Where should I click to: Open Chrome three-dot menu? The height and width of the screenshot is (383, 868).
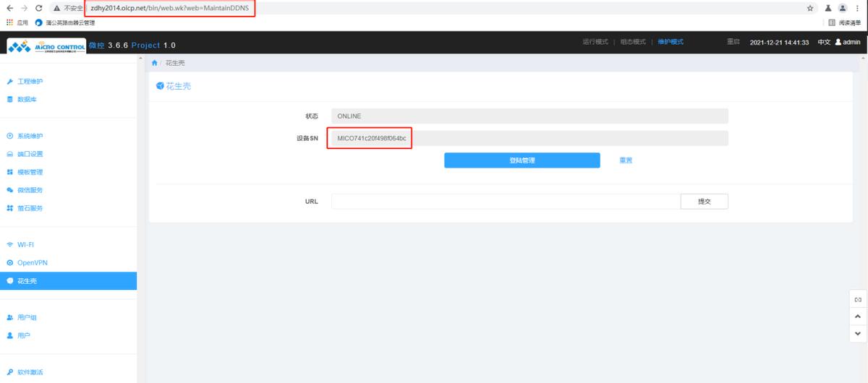[858, 8]
